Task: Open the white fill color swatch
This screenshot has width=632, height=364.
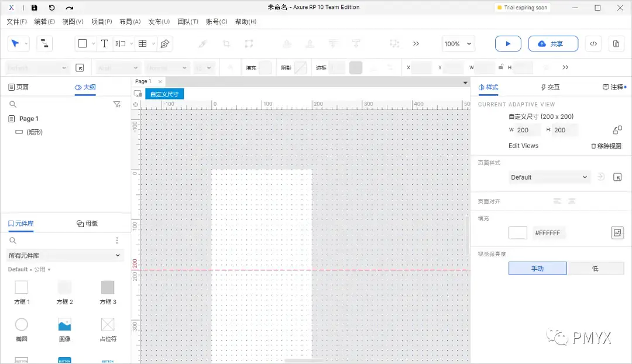Action: click(x=517, y=232)
